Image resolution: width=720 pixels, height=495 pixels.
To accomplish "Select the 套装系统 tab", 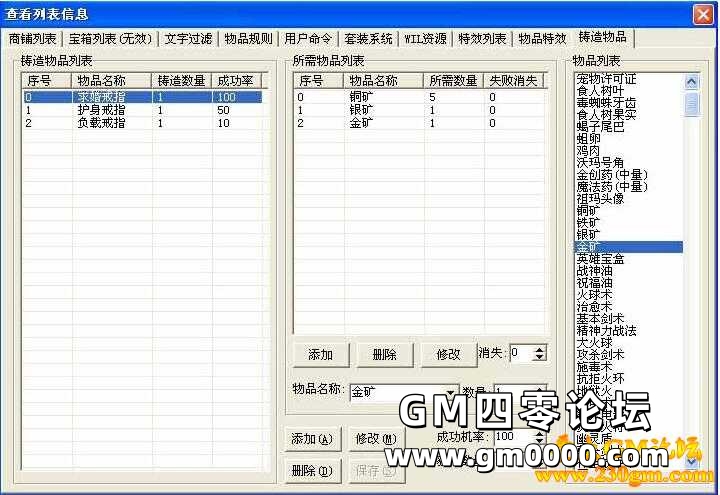I will 368,39.
